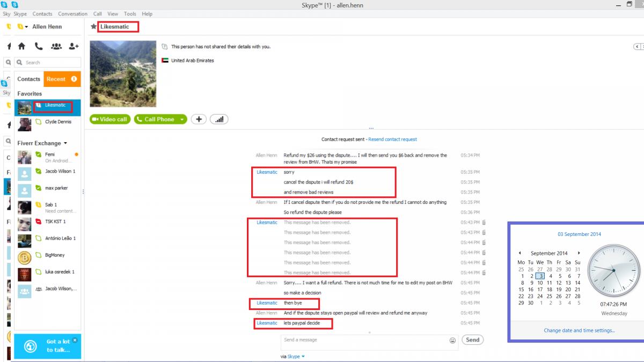Screen dimensions: 644x362
Task: Click 'September 2014' calendar header
Action: [x=549, y=253]
